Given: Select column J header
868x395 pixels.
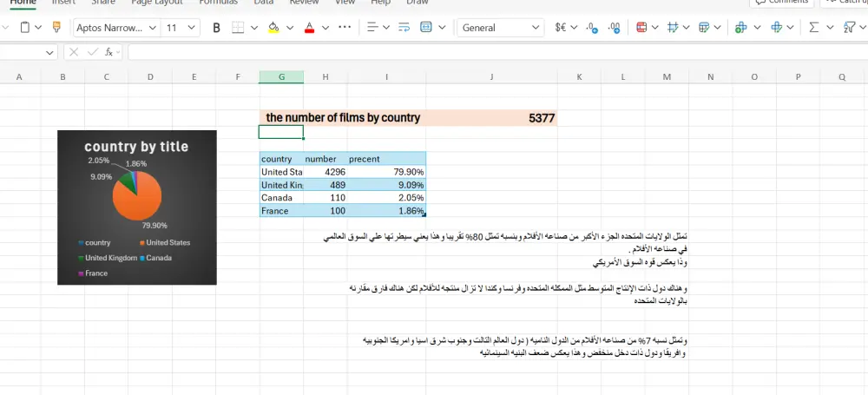Looking at the screenshot, I should 491,77.
